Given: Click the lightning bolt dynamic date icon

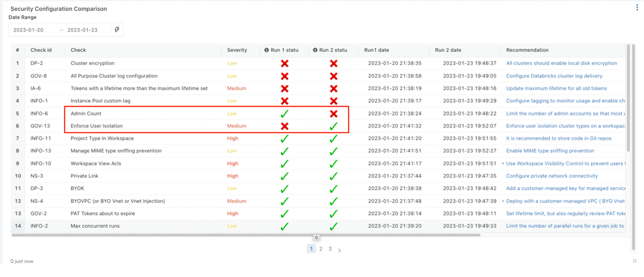Looking at the screenshot, I should (117, 30).
